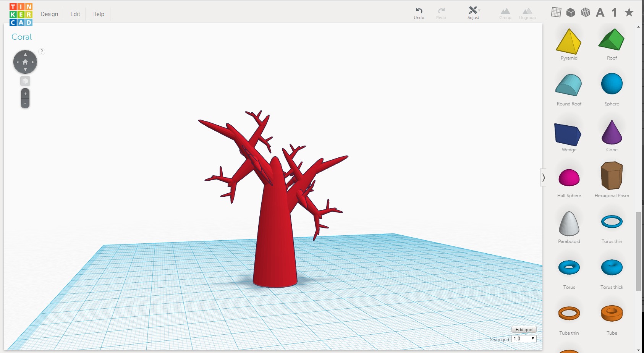This screenshot has height=353, width=644.
Task: Click the Redo button
Action: coord(441,13)
